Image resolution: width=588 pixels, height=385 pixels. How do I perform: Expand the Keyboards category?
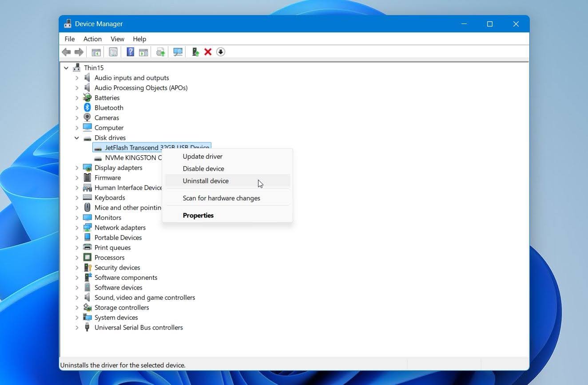point(77,198)
